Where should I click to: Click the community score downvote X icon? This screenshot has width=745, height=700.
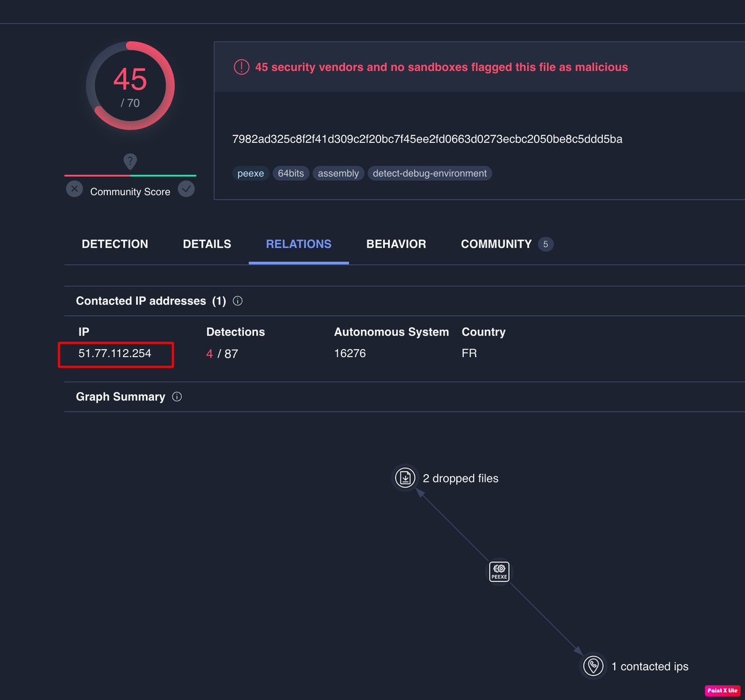[74, 189]
